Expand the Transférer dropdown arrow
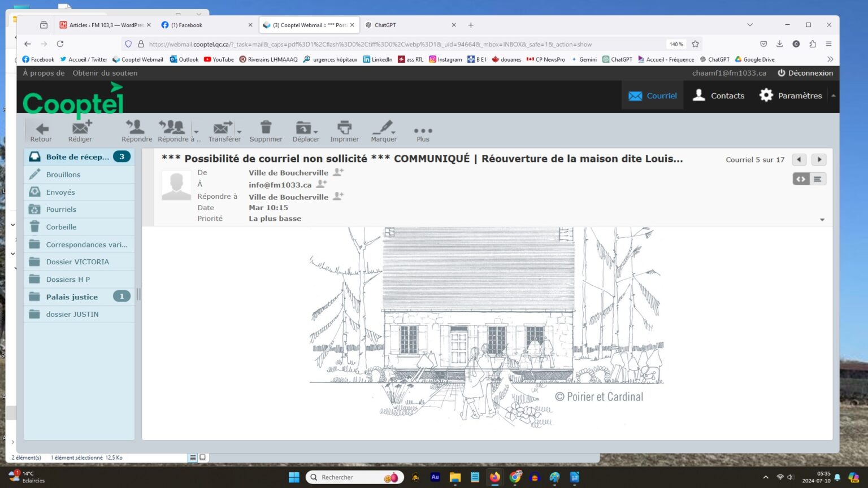Image resolution: width=868 pixels, height=488 pixels. [x=240, y=132]
